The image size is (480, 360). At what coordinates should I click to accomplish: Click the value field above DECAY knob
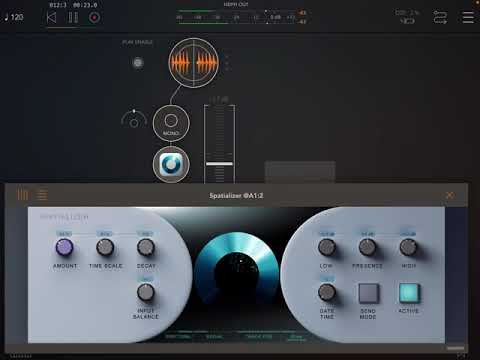pos(146,234)
